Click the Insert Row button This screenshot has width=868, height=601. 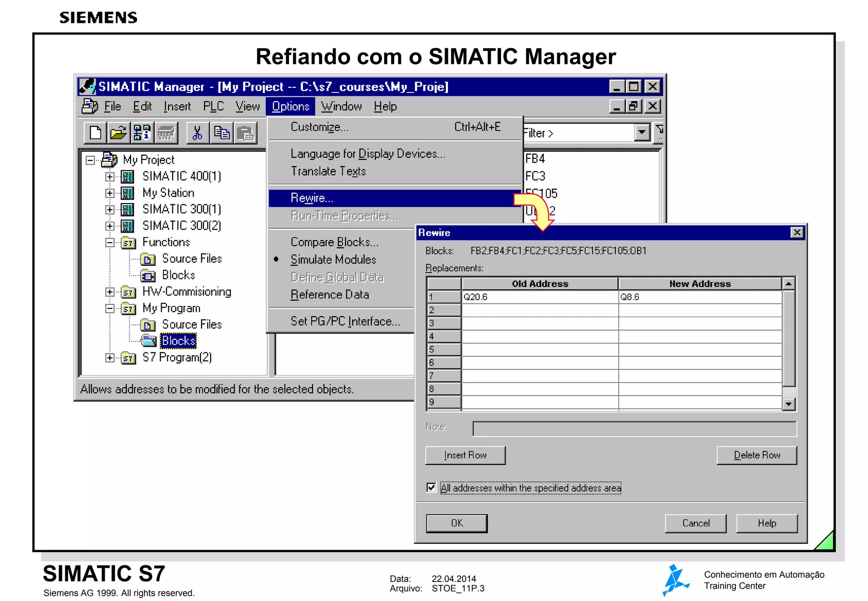[465, 455]
